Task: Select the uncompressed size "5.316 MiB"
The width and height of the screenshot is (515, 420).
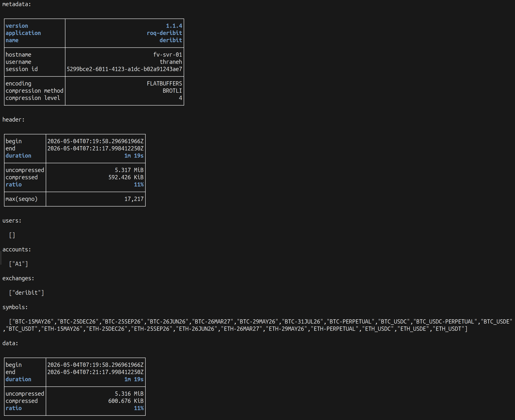Action: pos(129,394)
